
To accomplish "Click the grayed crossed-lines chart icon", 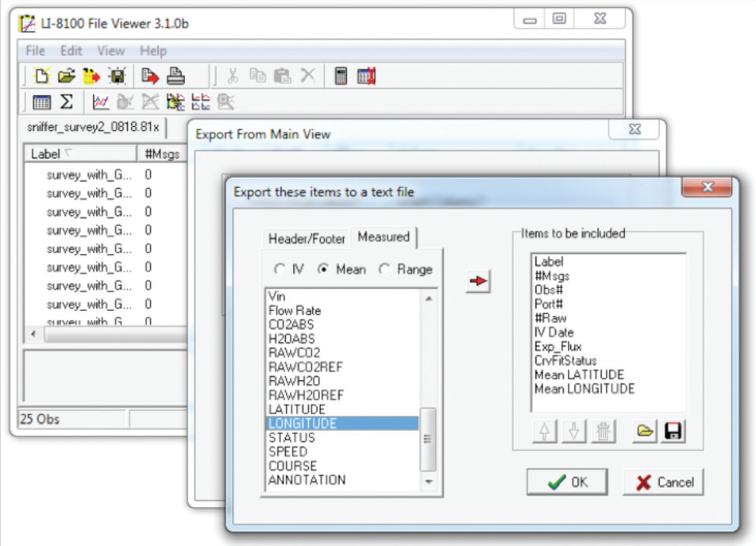I will pyautogui.click(x=150, y=102).
